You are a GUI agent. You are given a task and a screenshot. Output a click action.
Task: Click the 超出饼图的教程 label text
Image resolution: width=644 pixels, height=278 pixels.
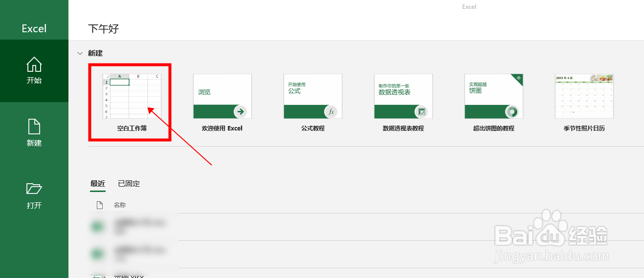coord(494,128)
